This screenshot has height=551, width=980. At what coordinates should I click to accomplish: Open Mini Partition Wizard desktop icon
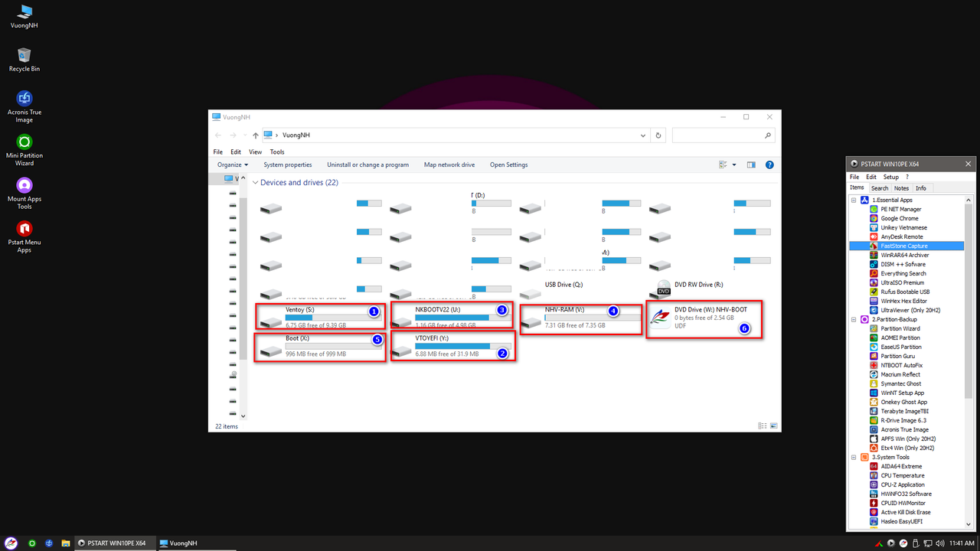(24, 150)
